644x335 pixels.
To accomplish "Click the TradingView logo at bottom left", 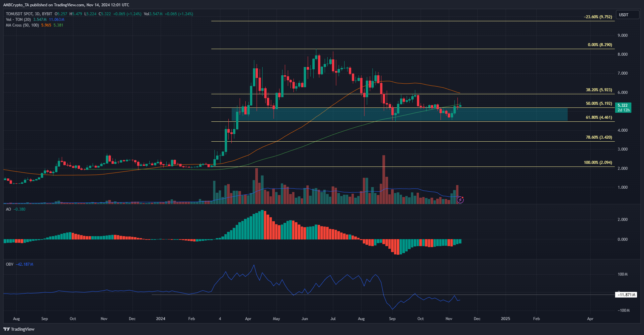I will (19, 329).
